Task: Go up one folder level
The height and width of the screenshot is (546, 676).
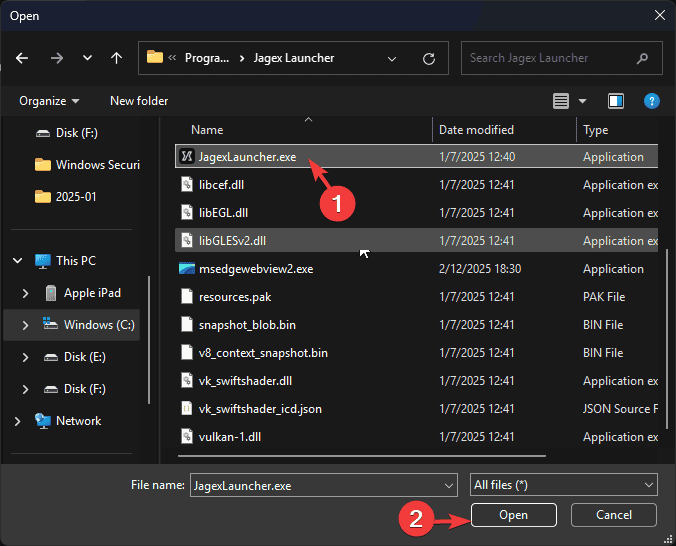Action: tap(116, 58)
